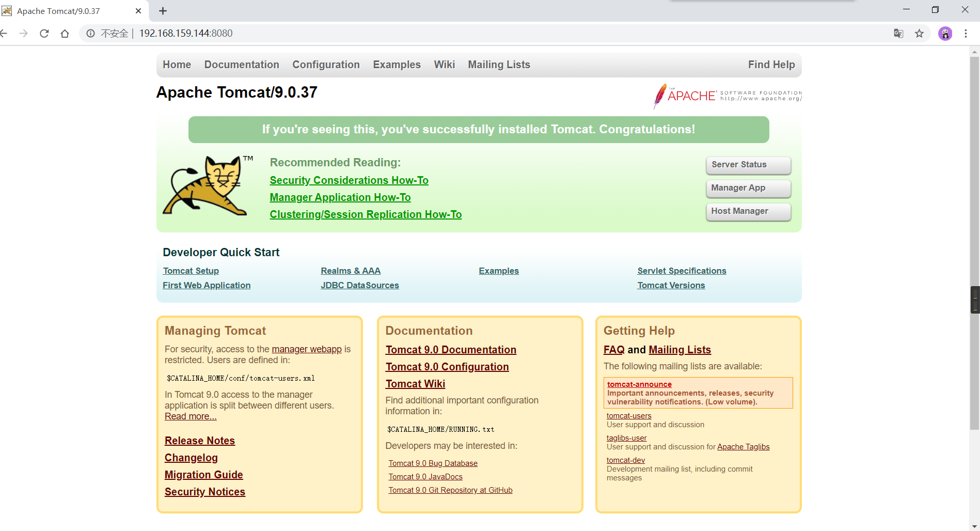Click the $CATALINA_HOME/RUNNING.txt path text
Viewport: 980px width, 531px height.
[x=441, y=429]
